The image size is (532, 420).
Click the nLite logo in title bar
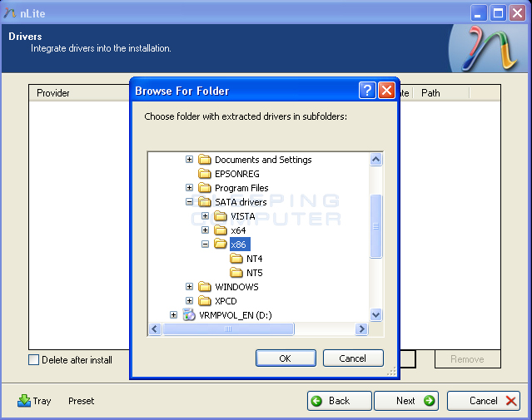click(x=9, y=12)
